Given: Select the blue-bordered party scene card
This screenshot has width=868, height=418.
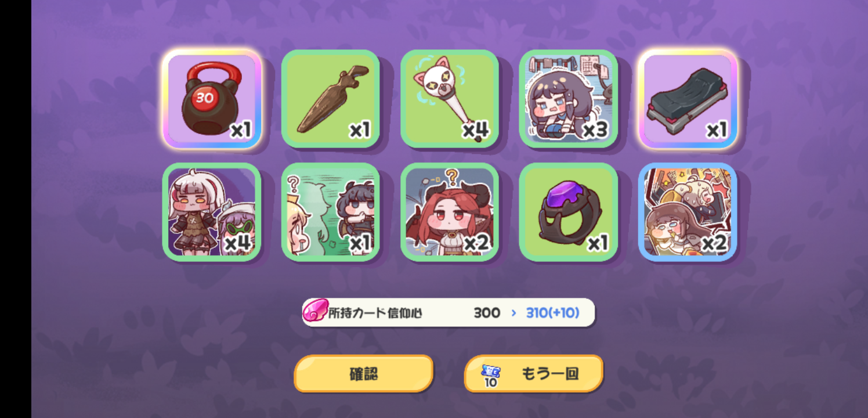Looking at the screenshot, I should (x=688, y=212).
